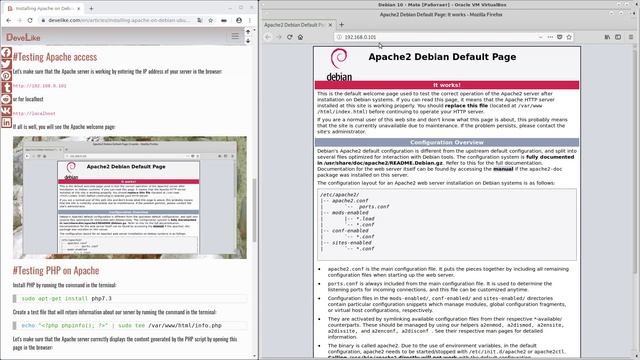This screenshot has width=640, height=360.
Task: Open a new tab in Chrome
Action: [x=91, y=8]
